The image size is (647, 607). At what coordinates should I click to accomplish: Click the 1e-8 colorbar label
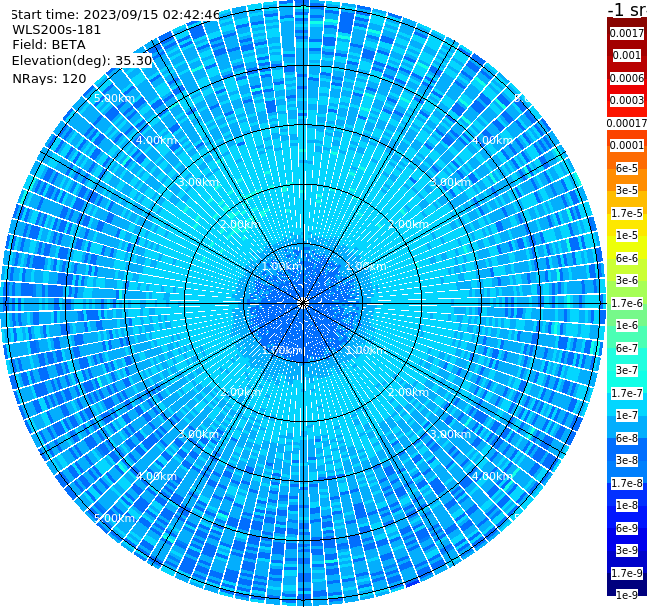(x=627, y=505)
